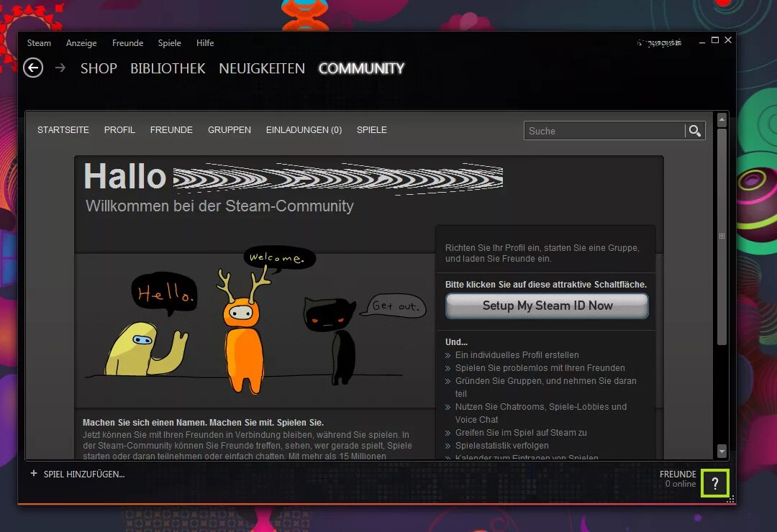Viewport: 777px width, 532px height.
Task: Click 'Greifen Sie im Spiel auf Steam zu'
Action: pyautogui.click(x=521, y=433)
